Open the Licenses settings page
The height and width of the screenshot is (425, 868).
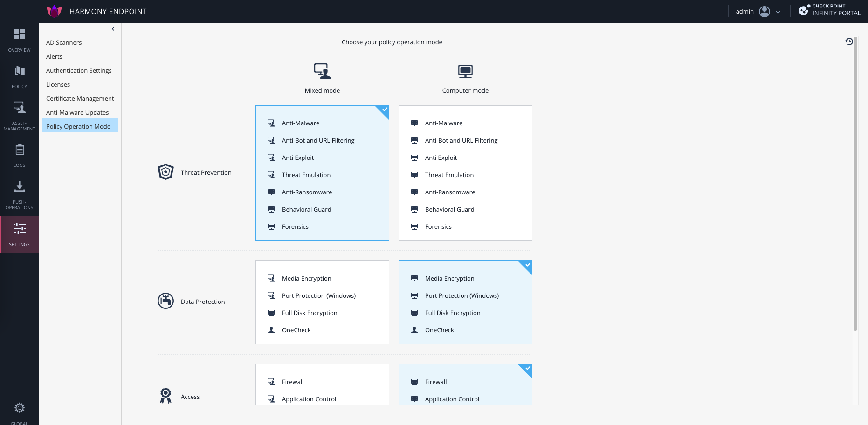pyautogui.click(x=58, y=84)
